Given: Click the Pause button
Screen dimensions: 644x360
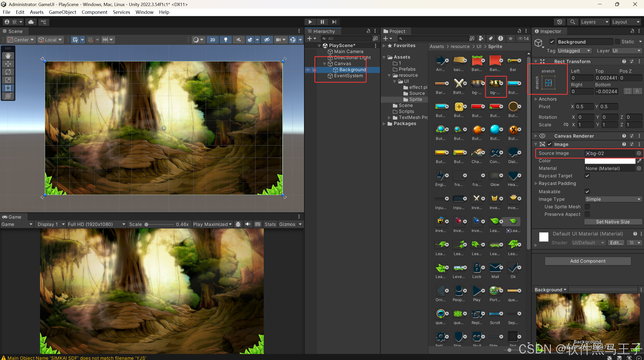Looking at the screenshot, I should pyautogui.click(x=322, y=22).
